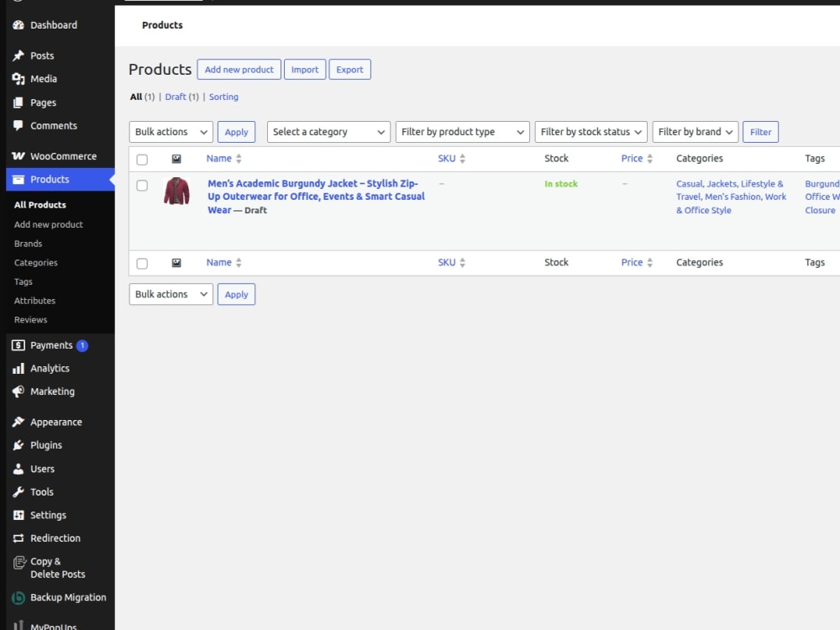840x630 pixels.
Task: Select the Burgundy Jacket product checkbox
Action: coord(142,186)
